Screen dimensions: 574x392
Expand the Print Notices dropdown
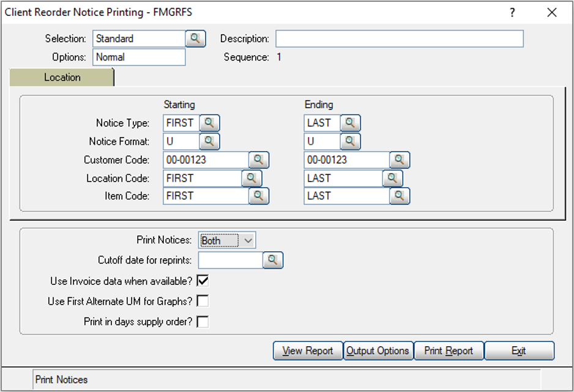248,240
